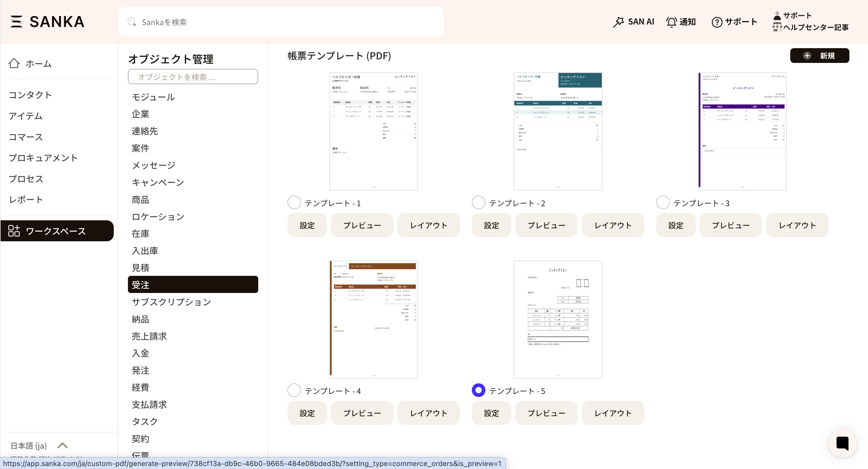The image size is (868, 469).
Task: Select 見積 in object list
Action: [x=141, y=268]
